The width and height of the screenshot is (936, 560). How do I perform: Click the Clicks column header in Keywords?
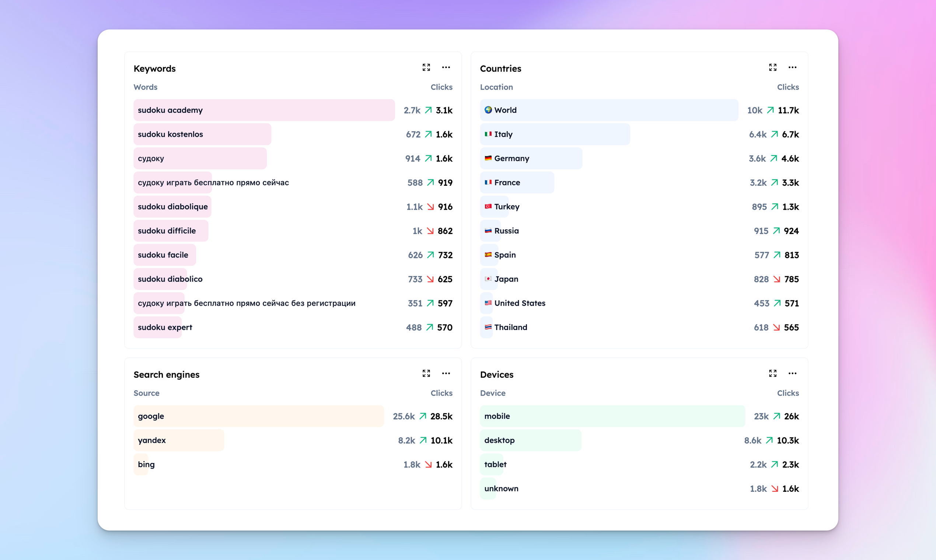(x=441, y=87)
